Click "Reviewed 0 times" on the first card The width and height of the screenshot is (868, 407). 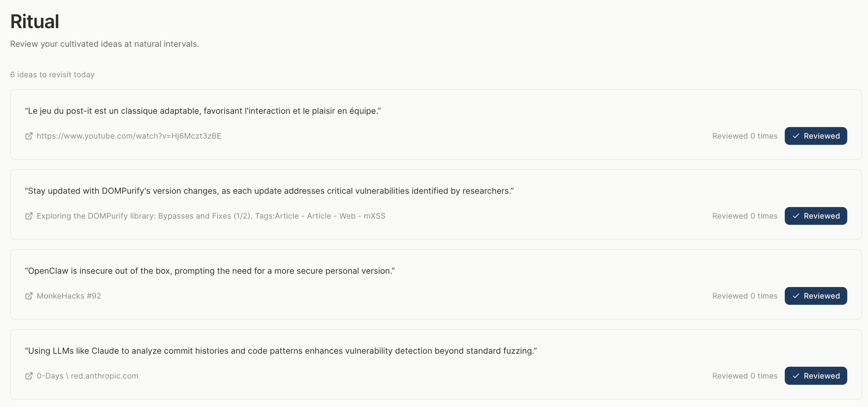tap(745, 136)
